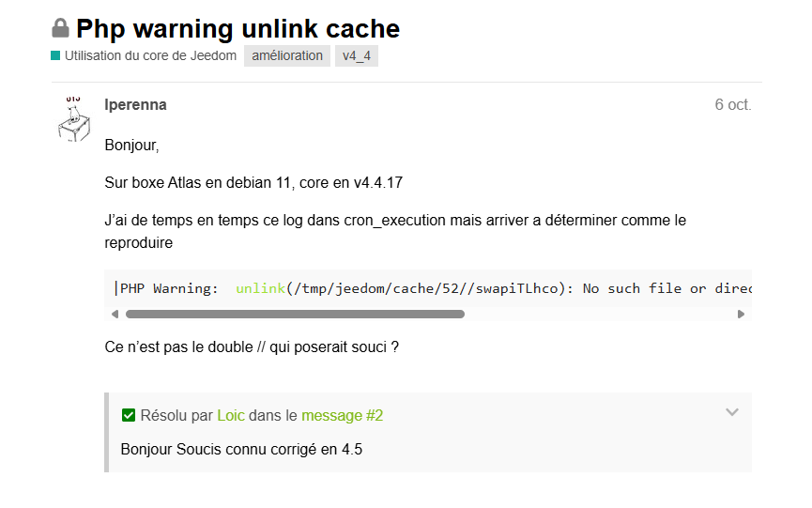Click scrollbar track right of the thumb
Image resolution: width=812 pixels, height=508 pixels.
[x=600, y=314]
